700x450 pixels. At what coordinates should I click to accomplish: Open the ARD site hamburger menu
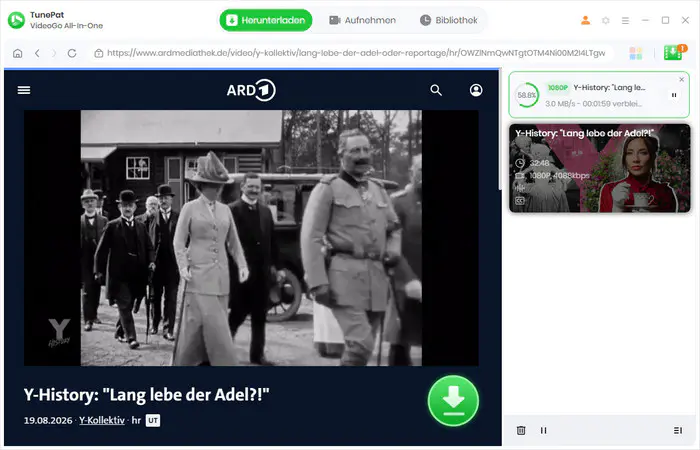click(24, 90)
